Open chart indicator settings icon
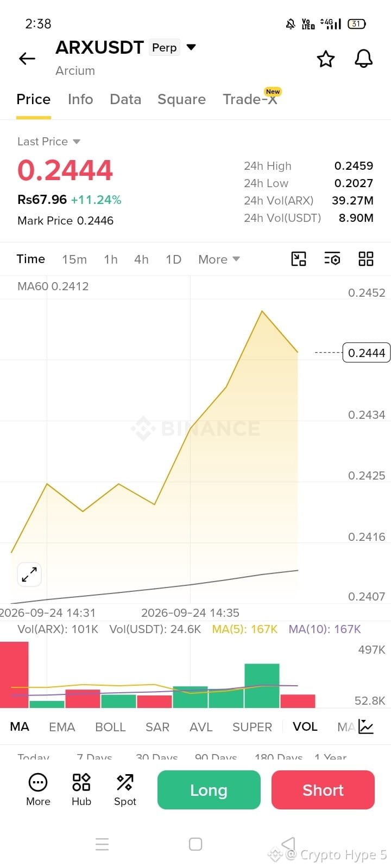 point(332,259)
